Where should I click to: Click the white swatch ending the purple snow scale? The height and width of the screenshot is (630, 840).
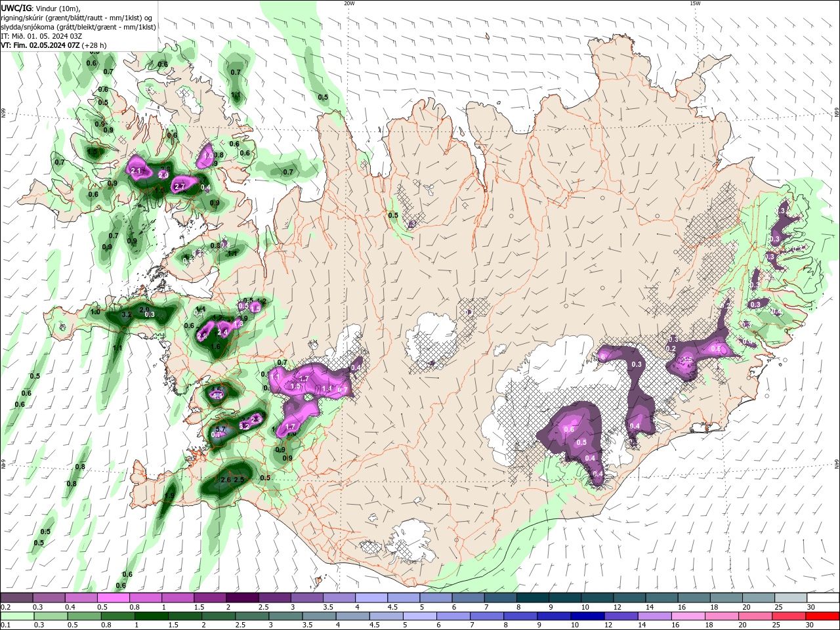coord(822,598)
